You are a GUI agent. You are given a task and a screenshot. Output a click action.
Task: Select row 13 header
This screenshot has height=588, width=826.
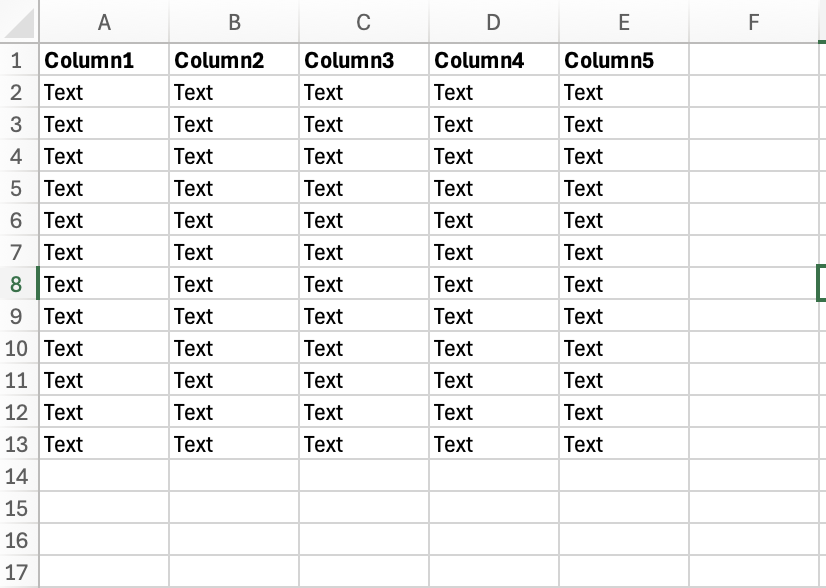[x=19, y=444]
